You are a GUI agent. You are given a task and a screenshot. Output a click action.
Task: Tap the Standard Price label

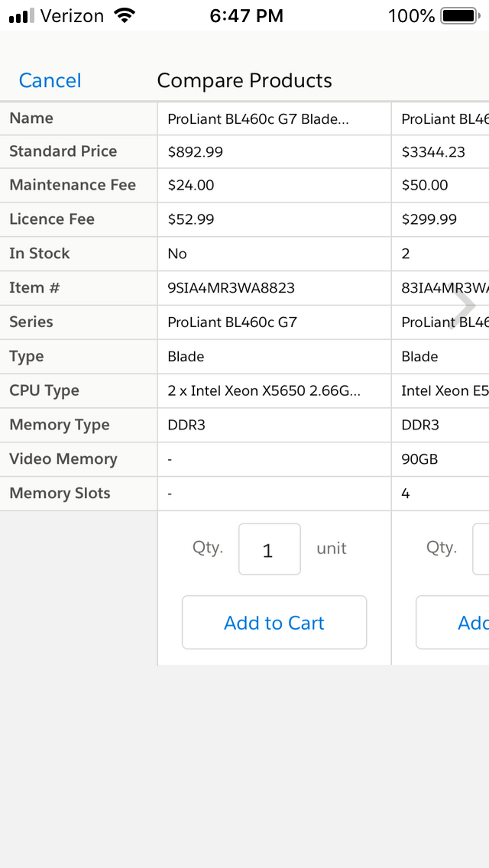click(x=63, y=151)
